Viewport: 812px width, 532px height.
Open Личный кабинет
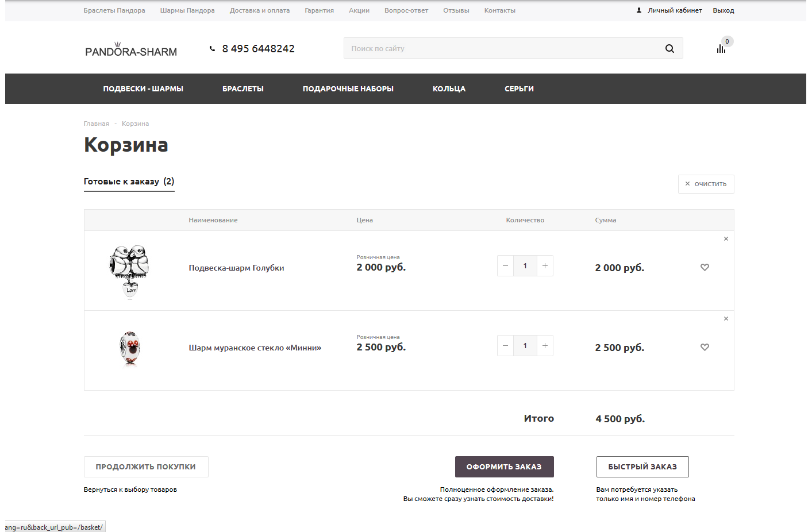675,10
